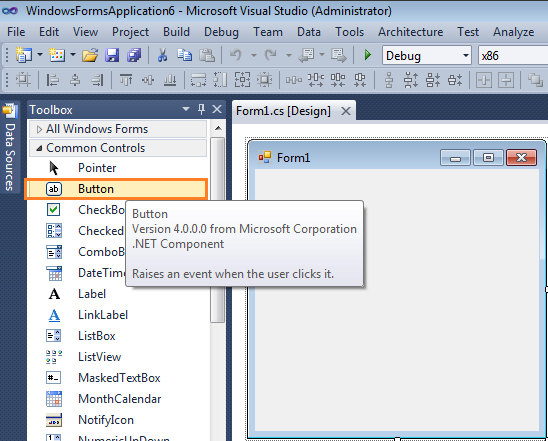Save the current file with floppy icon

point(112,55)
